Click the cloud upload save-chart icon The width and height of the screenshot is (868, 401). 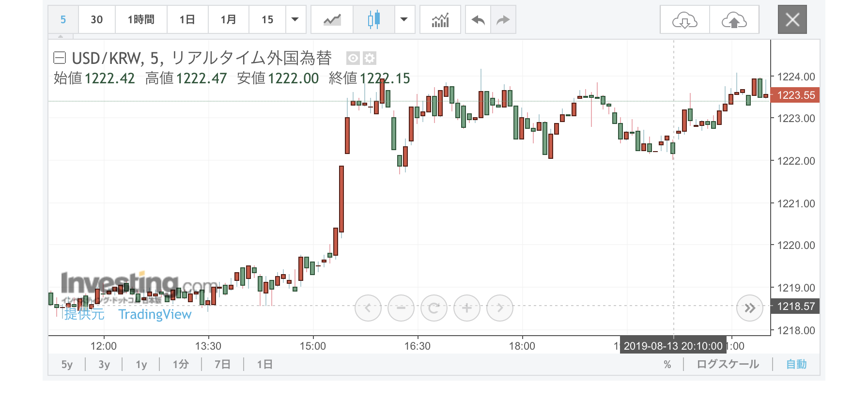point(734,20)
